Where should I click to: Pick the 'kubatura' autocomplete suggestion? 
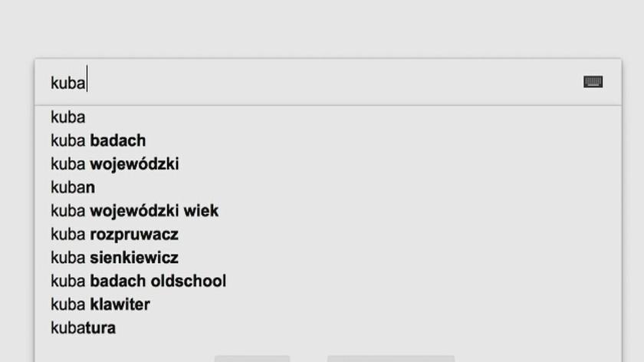84,328
